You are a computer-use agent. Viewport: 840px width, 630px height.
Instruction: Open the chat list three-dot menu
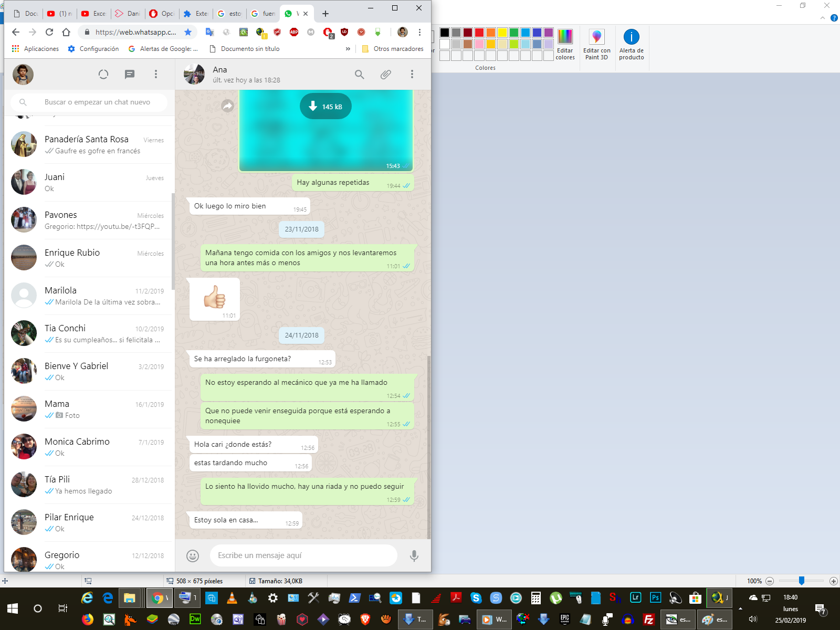click(156, 75)
